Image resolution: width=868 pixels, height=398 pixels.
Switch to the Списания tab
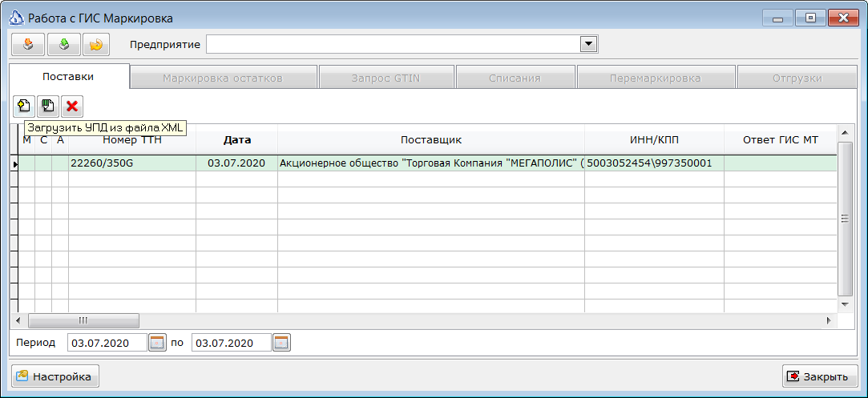click(x=515, y=78)
